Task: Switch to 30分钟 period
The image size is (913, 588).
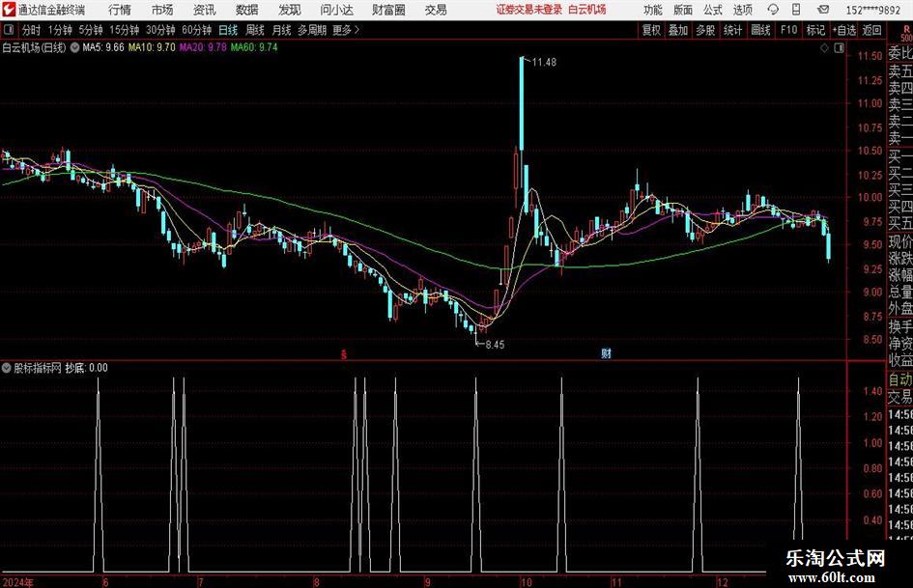Action: [160, 30]
